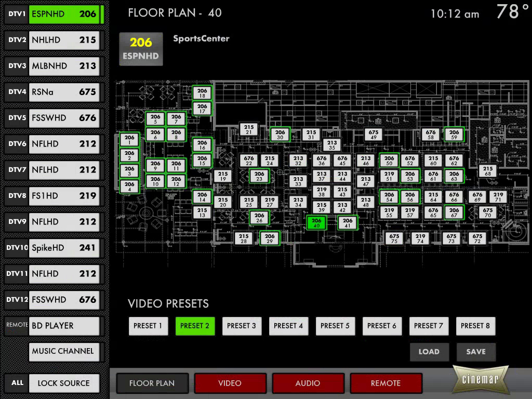Click the 10:12 am clock
532x399 pixels.
[x=455, y=14]
